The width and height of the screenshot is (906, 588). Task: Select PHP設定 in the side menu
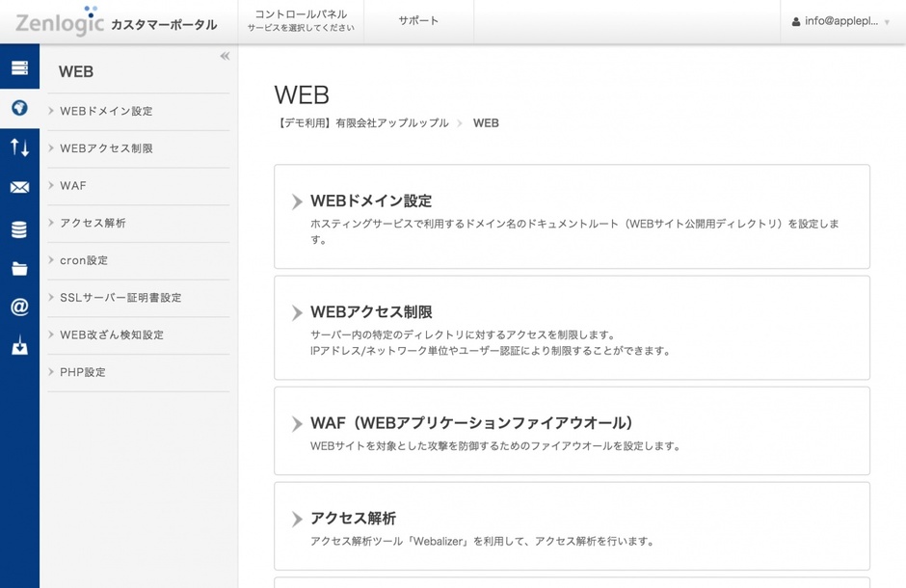[x=83, y=373]
